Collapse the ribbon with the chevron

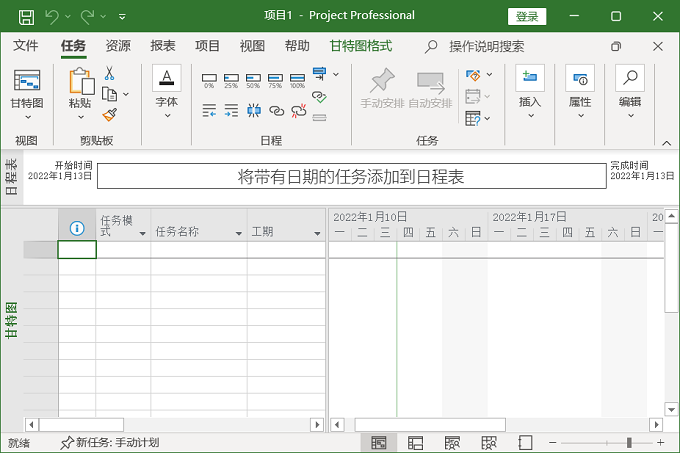[x=667, y=143]
